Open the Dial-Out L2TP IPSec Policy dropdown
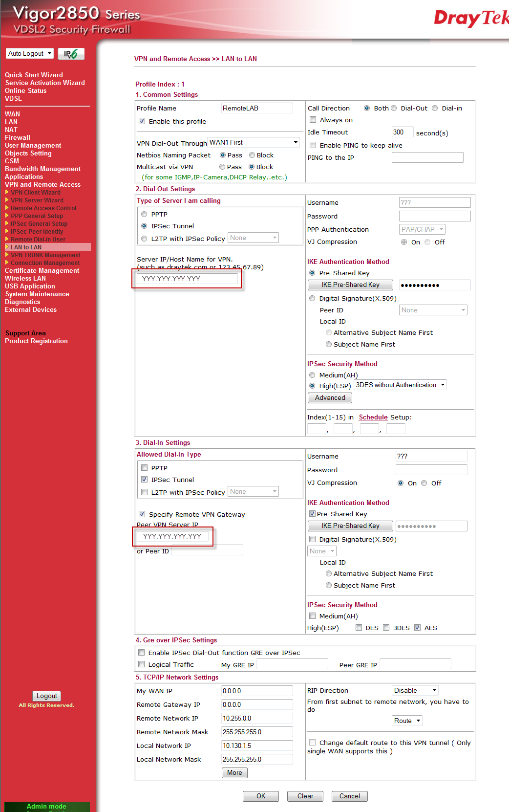The height and width of the screenshot is (812, 509). click(254, 238)
